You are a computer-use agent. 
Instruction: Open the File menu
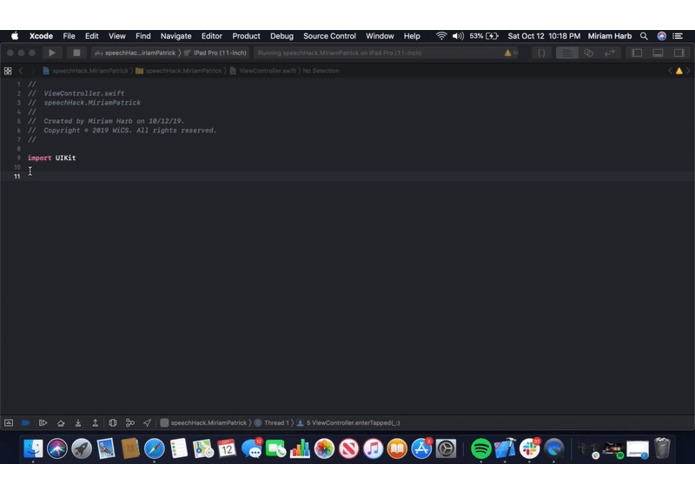[x=69, y=36]
